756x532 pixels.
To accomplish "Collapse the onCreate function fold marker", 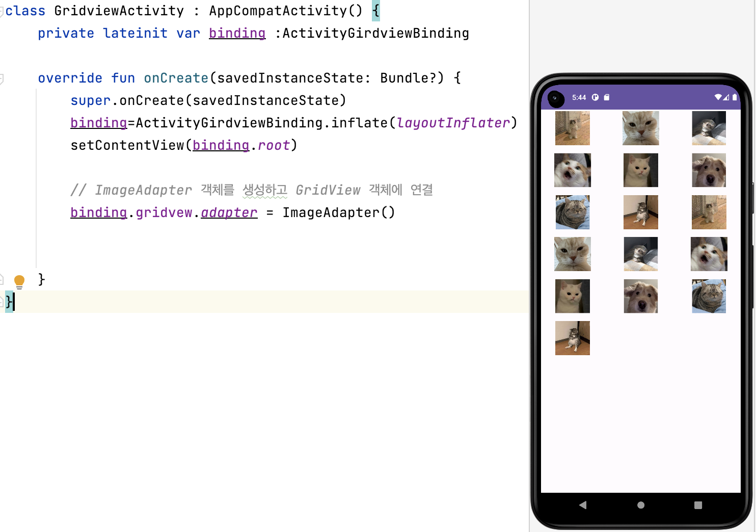I will click(x=2, y=78).
